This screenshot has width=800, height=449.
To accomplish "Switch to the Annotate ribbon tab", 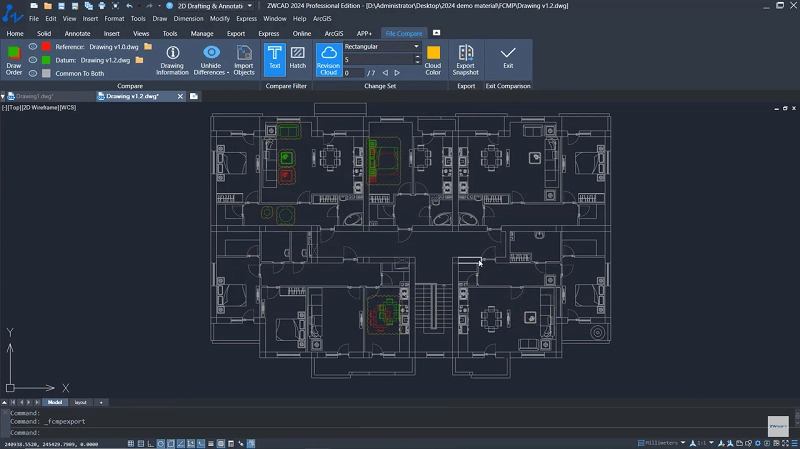I will (77, 33).
